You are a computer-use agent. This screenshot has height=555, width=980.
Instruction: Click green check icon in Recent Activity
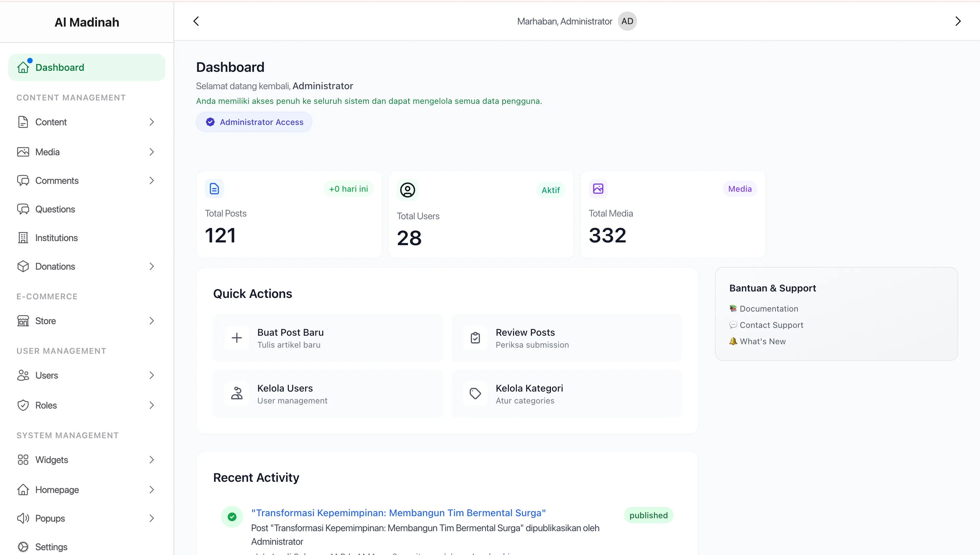[232, 517]
